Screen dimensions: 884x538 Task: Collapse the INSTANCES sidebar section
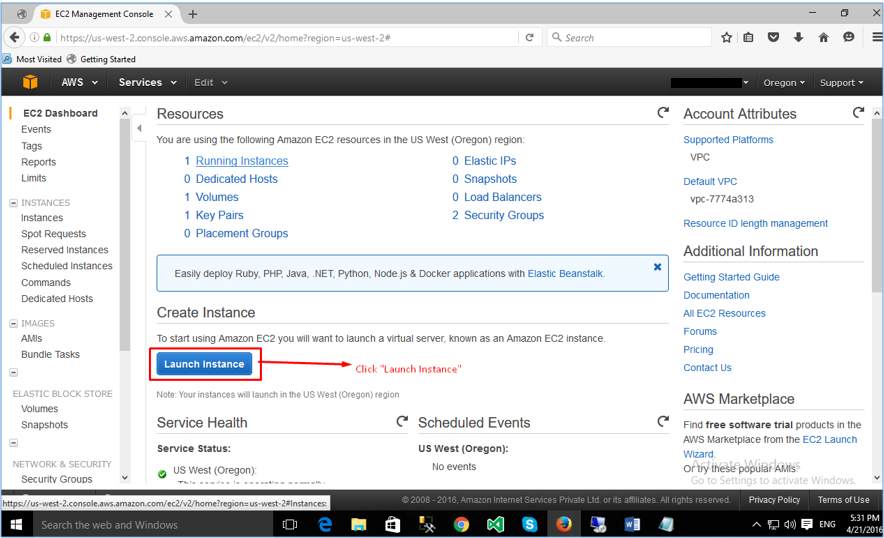pyautogui.click(x=14, y=202)
